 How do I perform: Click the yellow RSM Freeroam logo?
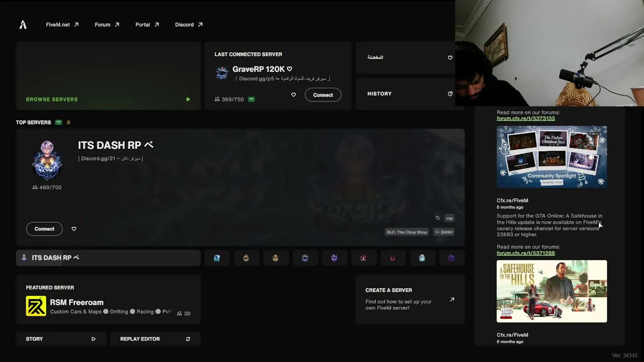36,306
